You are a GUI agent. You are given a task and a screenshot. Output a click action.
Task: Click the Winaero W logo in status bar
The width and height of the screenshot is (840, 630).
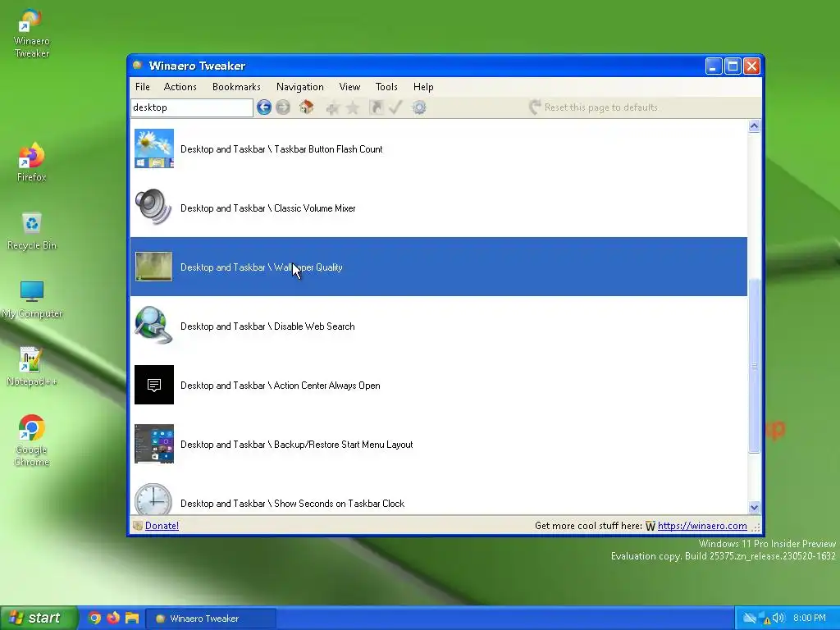click(651, 526)
